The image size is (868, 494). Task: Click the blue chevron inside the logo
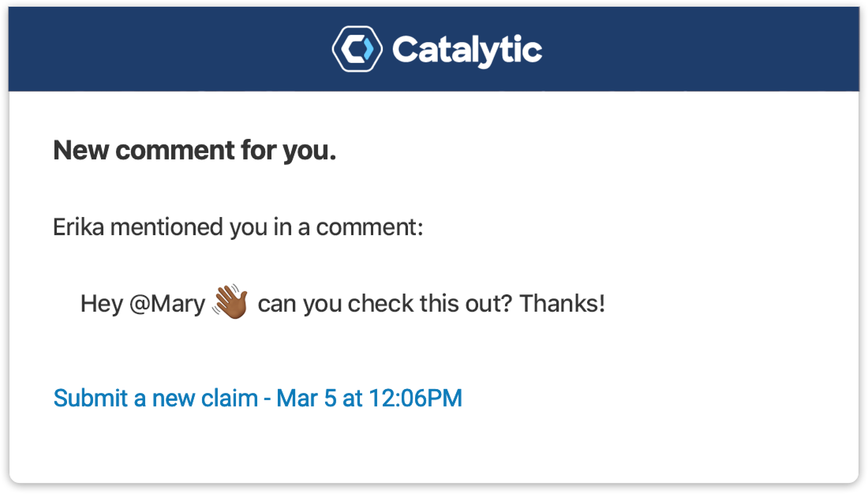pyautogui.click(x=367, y=49)
